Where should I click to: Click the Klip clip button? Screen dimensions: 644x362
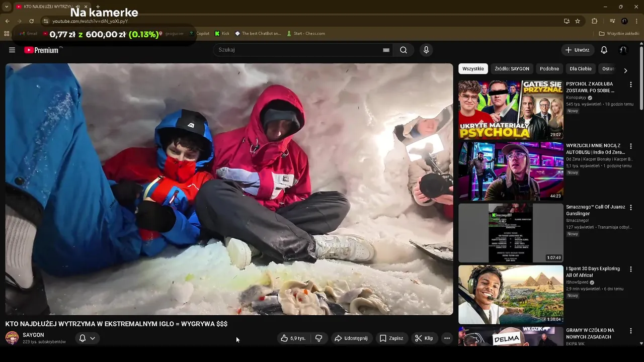point(424,338)
